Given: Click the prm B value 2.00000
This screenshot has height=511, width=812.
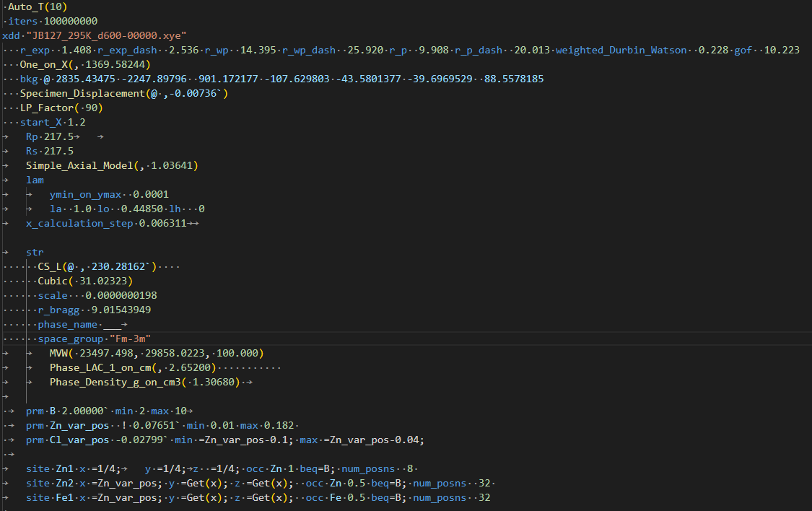Looking at the screenshot, I should [x=83, y=411].
